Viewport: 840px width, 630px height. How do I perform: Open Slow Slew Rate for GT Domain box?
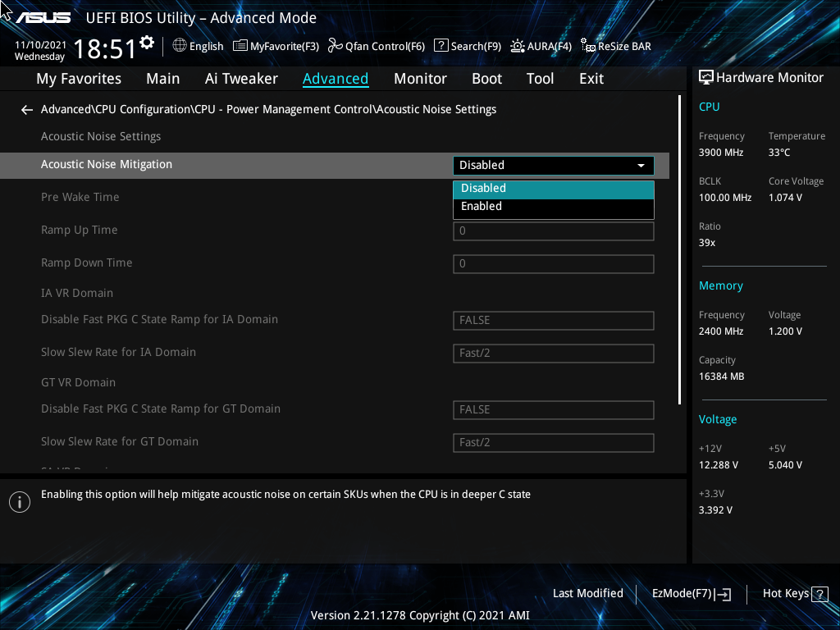pyautogui.click(x=554, y=442)
